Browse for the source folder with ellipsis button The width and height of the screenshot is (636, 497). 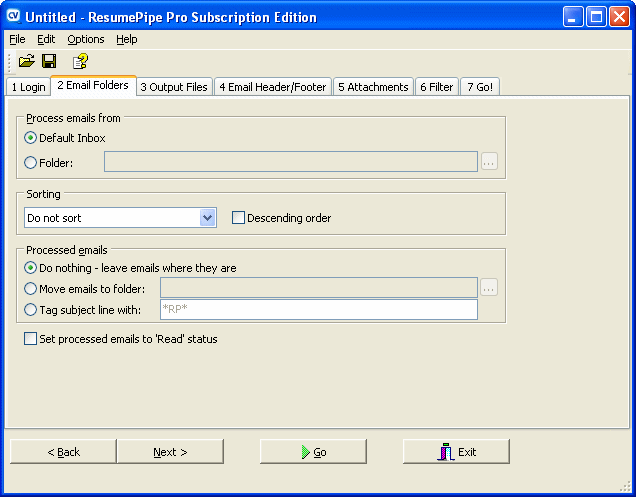coord(489,162)
